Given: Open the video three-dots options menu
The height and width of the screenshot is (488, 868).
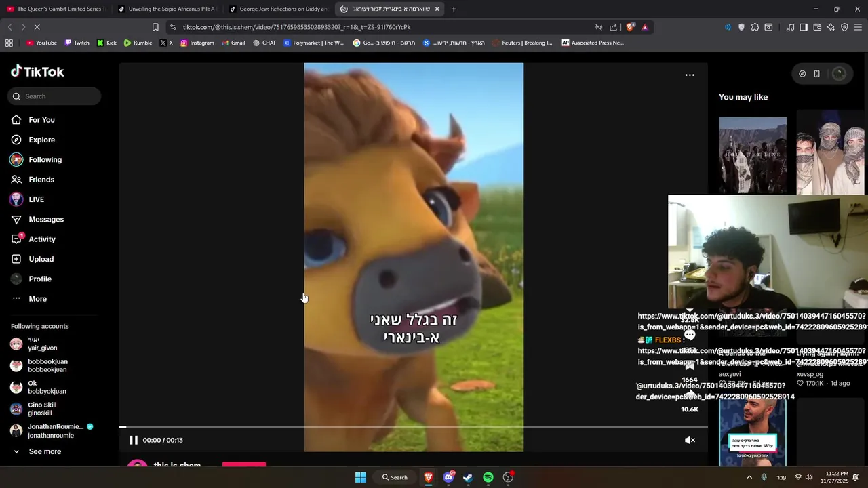Looking at the screenshot, I should (690, 75).
